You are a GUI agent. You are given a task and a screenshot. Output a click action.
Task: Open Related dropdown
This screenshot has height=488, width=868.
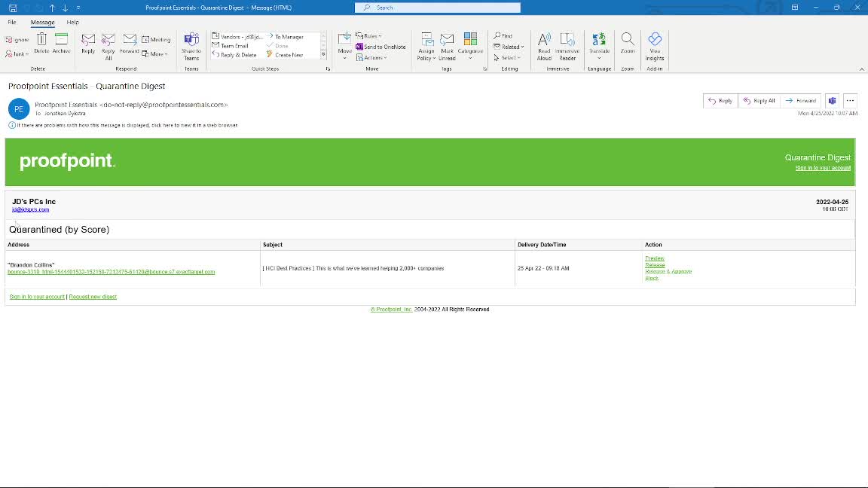508,47
